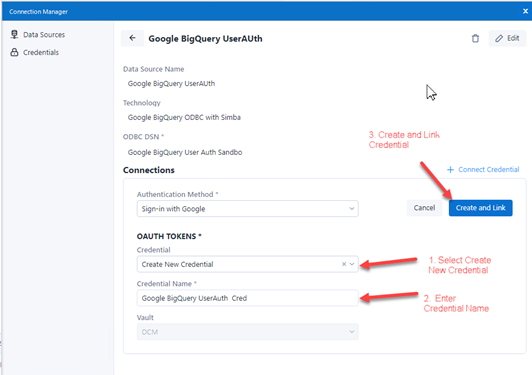Click the OAUTH TOKENS heading
Viewport: 532px width, 375px height.
169,236
